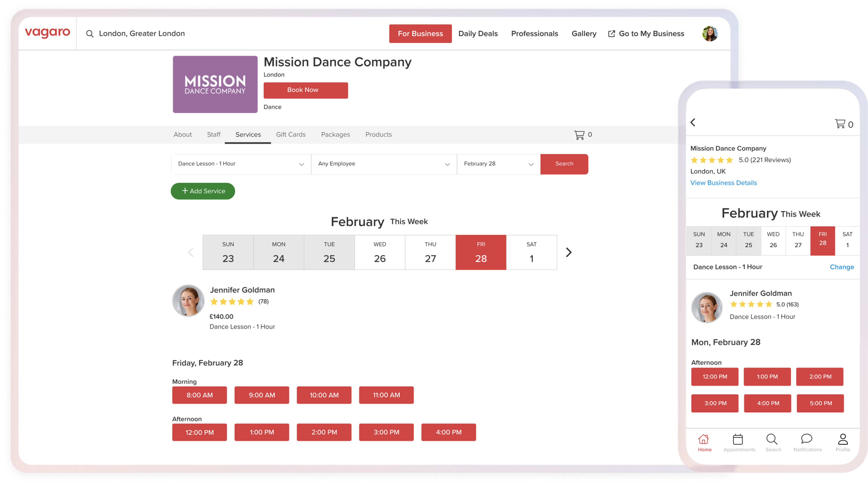This screenshot has width=868, height=485.
Task: Select TUE 25 in desktop calendar
Action: 329,252
